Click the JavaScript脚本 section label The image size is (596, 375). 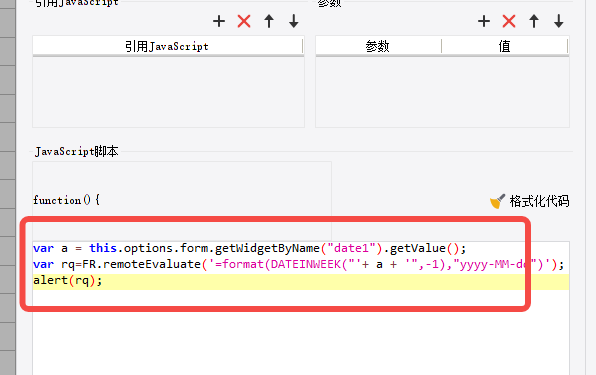pyautogui.click(x=76, y=151)
